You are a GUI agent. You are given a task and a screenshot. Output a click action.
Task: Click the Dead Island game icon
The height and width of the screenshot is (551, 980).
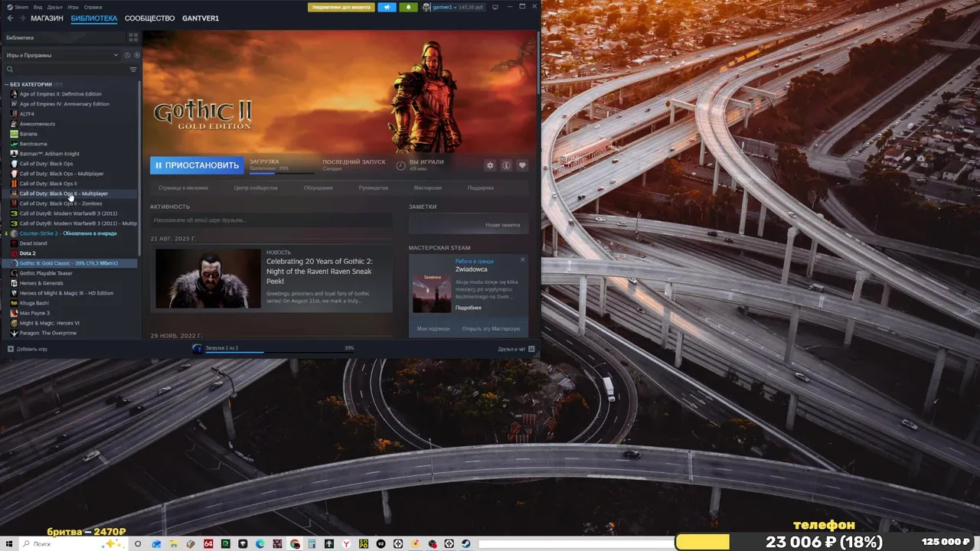(14, 243)
